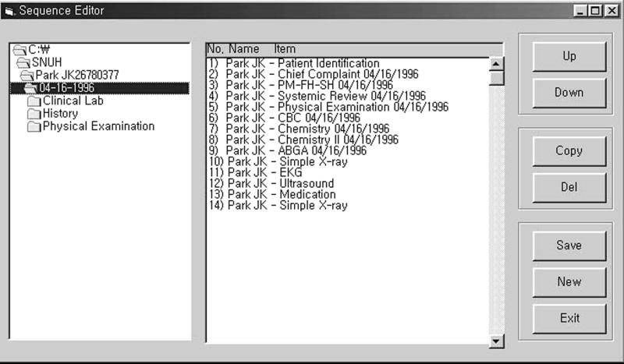The height and width of the screenshot is (364, 624).
Task: Click the Exit button
Action: tap(569, 318)
